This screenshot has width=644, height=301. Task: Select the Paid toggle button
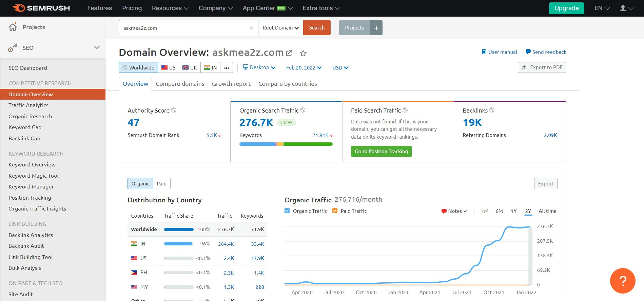(162, 183)
